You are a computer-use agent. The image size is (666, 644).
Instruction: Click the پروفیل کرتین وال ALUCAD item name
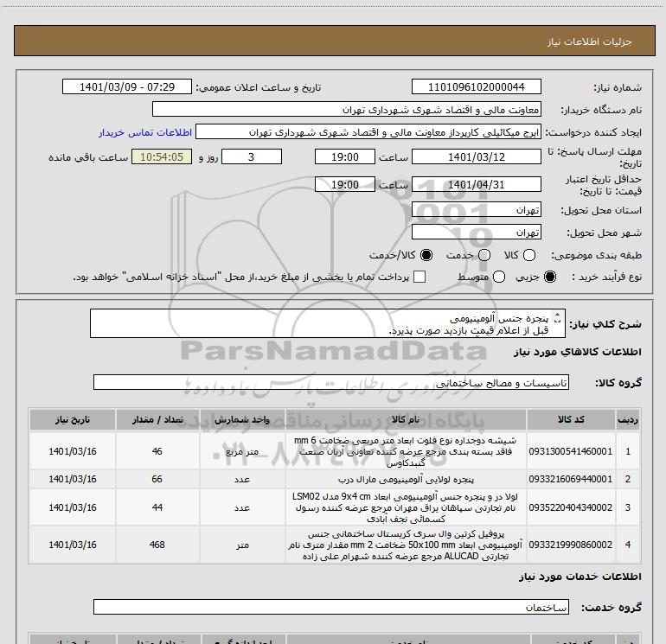point(406,545)
